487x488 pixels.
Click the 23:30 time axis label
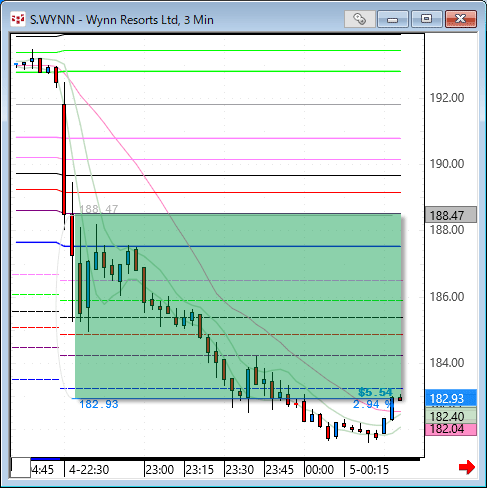[x=239, y=470]
